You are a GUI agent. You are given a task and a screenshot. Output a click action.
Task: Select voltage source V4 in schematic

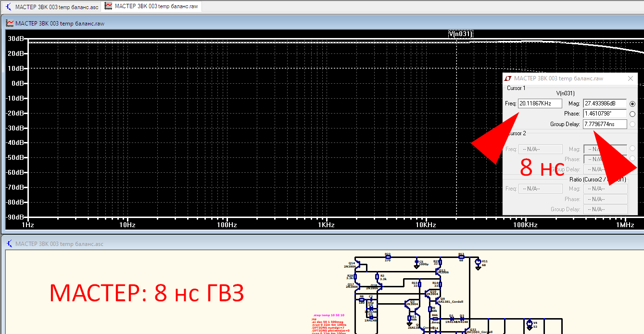click(530, 323)
